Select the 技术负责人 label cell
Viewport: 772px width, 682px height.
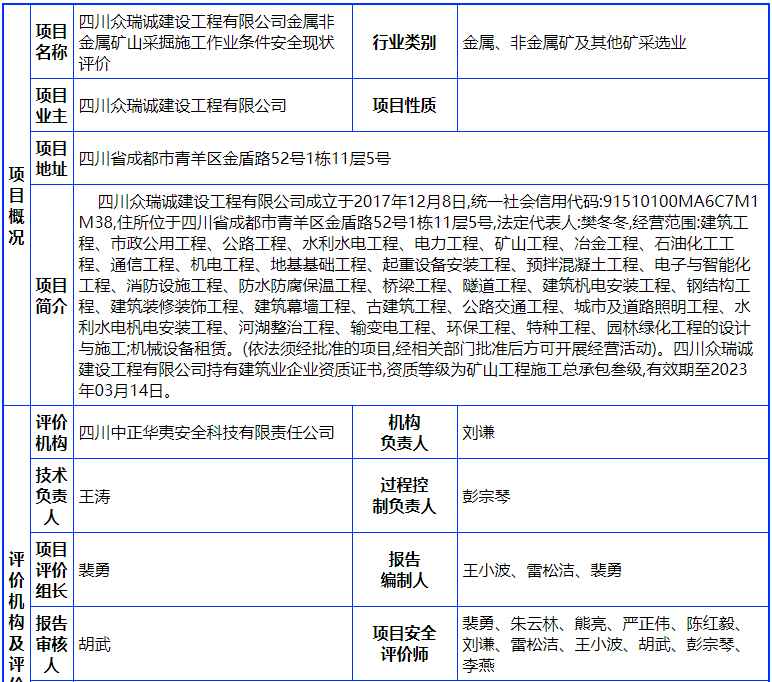(52, 496)
